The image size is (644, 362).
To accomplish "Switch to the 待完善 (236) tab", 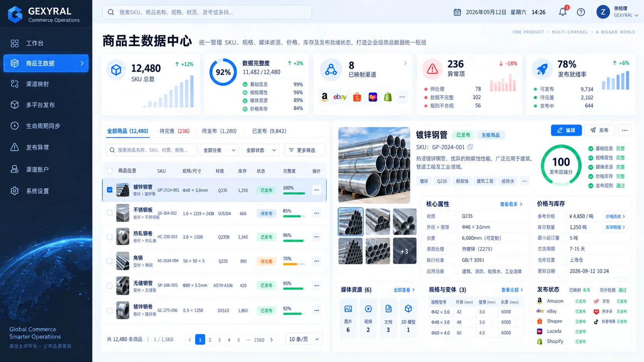I will pos(174,131).
